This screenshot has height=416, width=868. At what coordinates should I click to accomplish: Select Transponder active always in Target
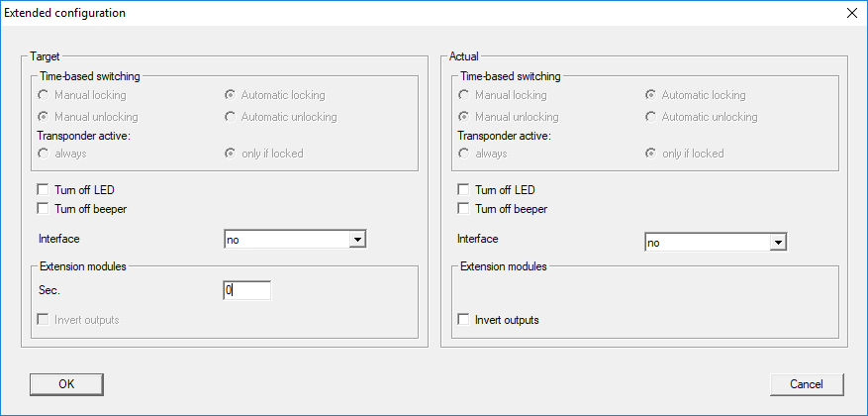click(x=44, y=154)
